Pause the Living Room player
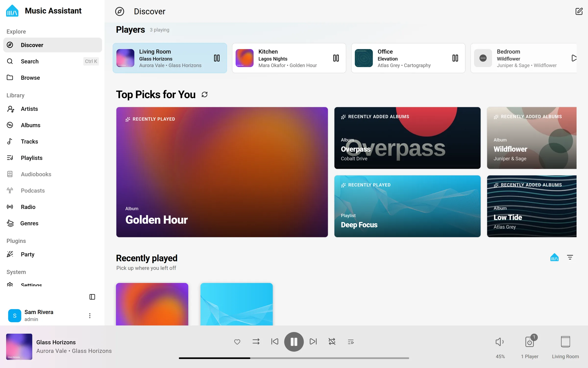588x368 pixels. 217,58
